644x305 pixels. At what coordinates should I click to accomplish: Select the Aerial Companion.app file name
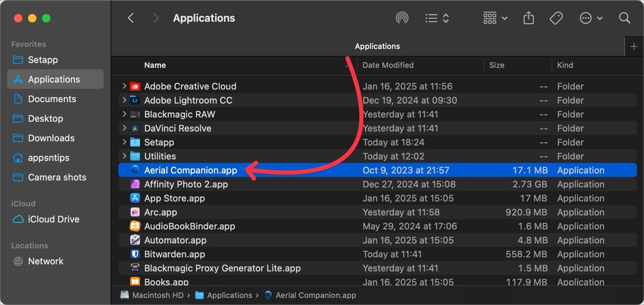click(191, 170)
